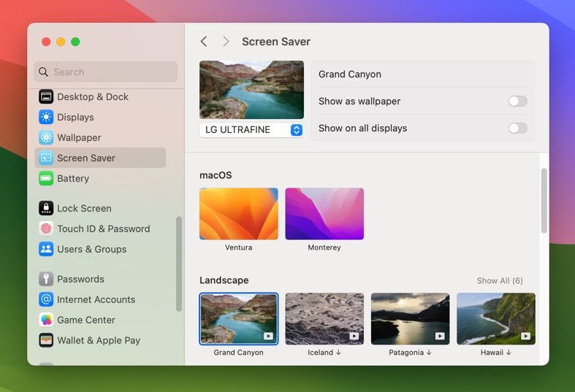Click the Touch ID fingerprint icon
Image resolution: width=575 pixels, height=392 pixels.
(x=46, y=228)
